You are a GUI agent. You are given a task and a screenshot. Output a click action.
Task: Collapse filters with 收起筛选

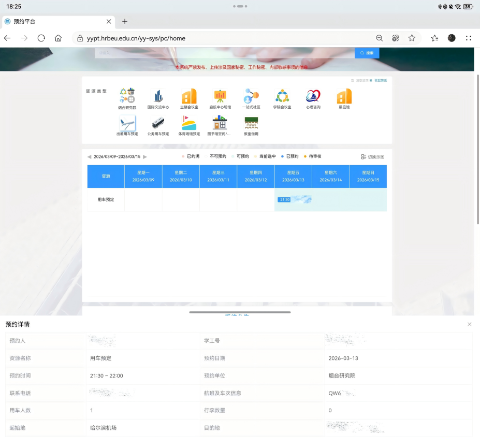tap(380, 81)
